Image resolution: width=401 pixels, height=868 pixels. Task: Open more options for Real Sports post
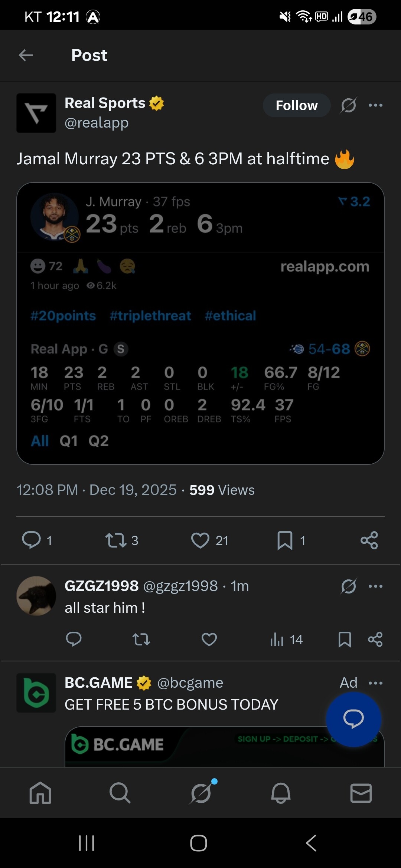(375, 105)
